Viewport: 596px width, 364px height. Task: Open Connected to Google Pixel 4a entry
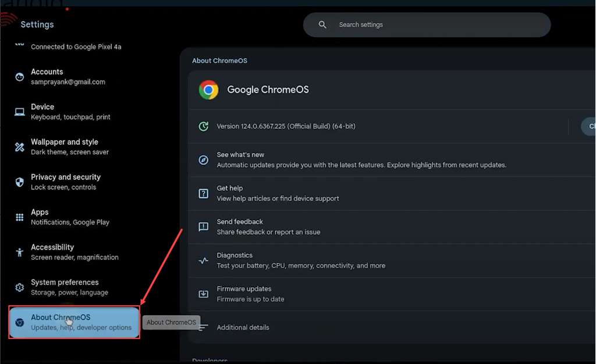pos(76,47)
